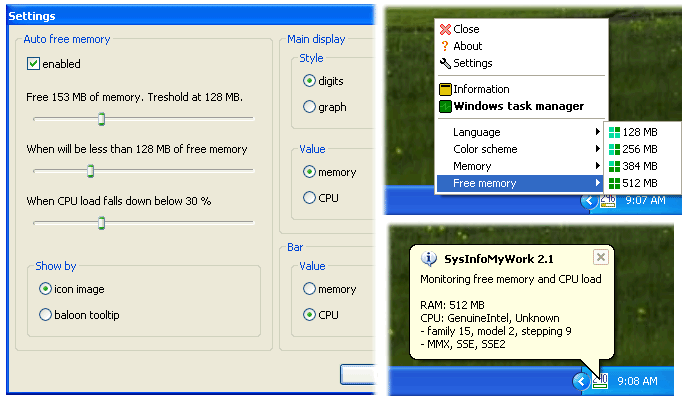Image resolution: width=691 pixels, height=401 pixels.
Task: Click the yellow Information icon
Action: click(445, 89)
